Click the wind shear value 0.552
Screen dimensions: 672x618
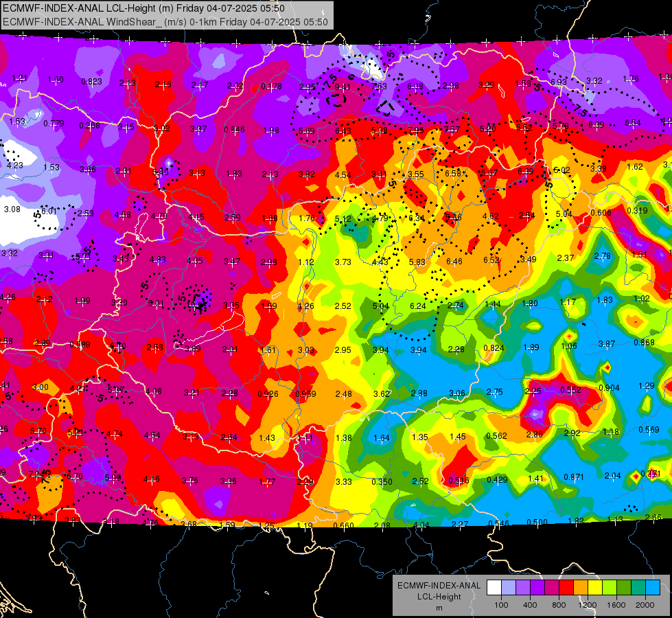(x=571, y=389)
